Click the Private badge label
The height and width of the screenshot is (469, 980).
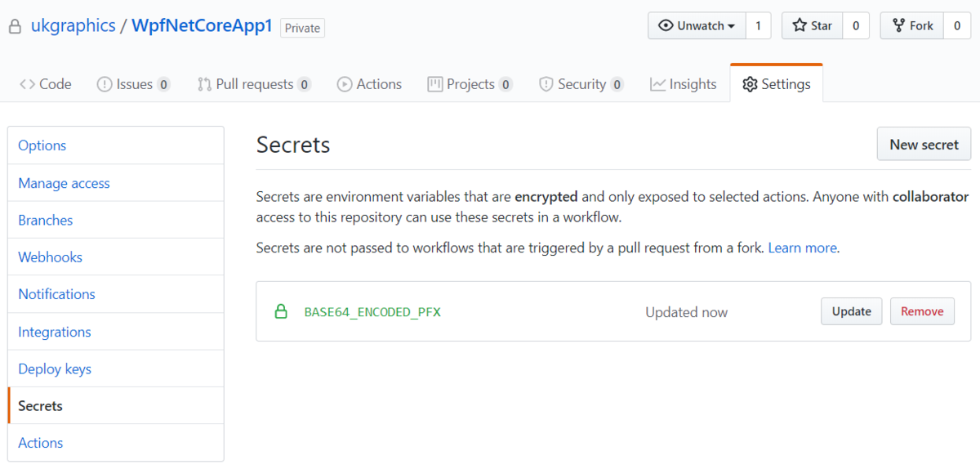(302, 28)
